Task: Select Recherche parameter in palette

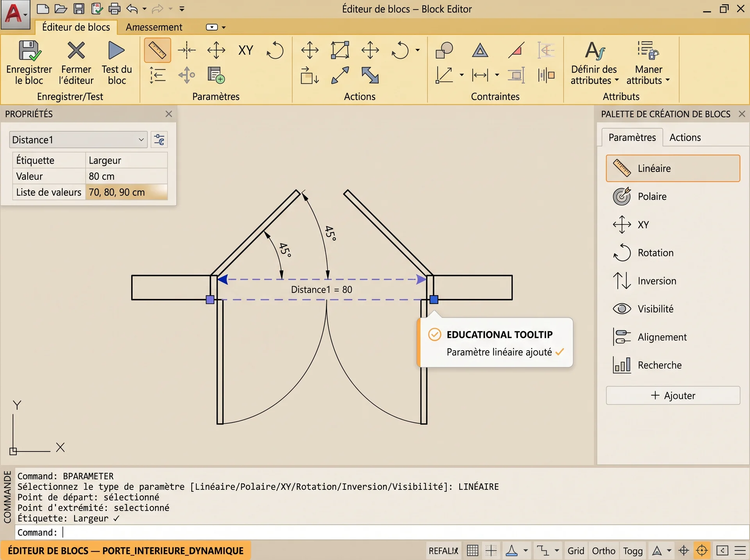Action: 673,365
